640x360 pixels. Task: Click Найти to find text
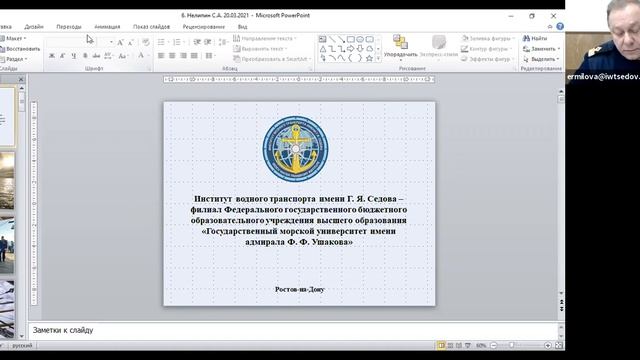535,38
